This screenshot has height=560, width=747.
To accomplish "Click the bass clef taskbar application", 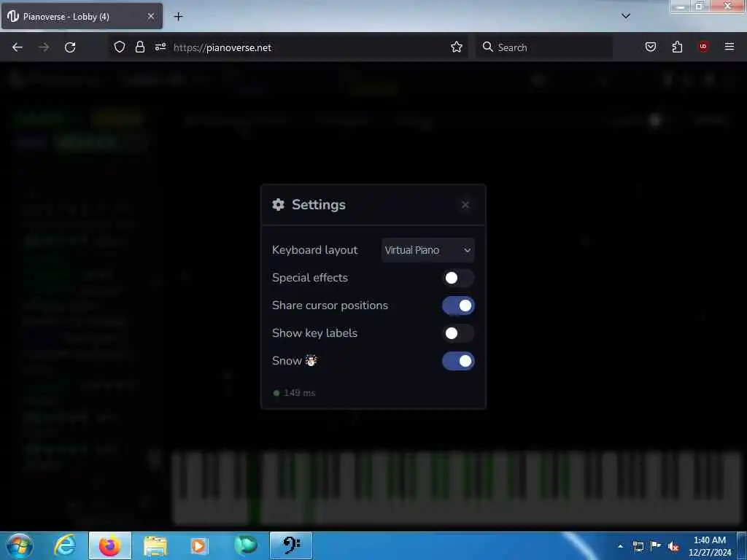I will [291, 545].
